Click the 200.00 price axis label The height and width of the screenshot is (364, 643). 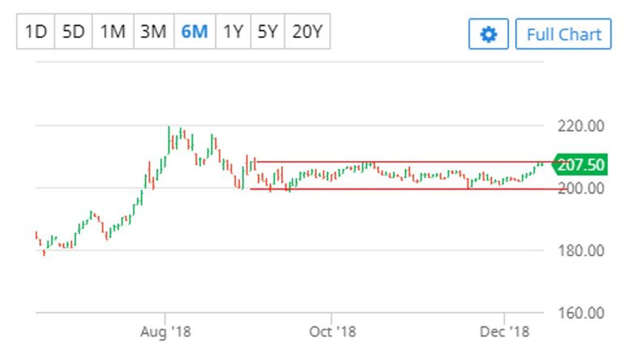point(581,189)
